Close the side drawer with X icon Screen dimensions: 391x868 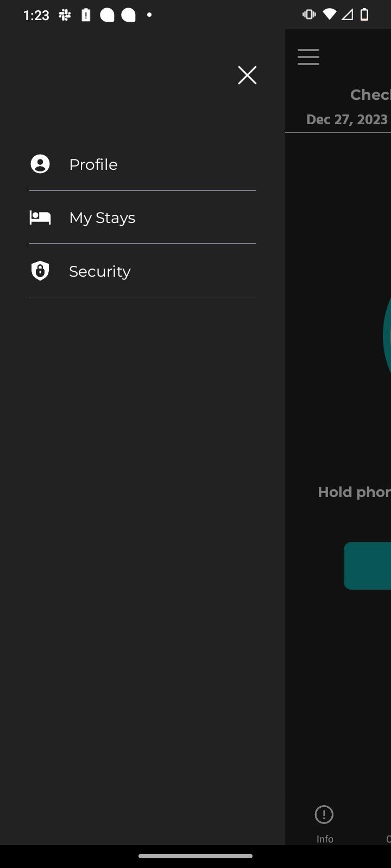247,75
